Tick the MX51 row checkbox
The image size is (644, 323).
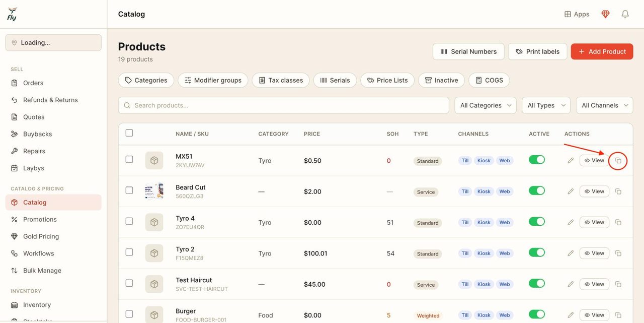pos(129,159)
